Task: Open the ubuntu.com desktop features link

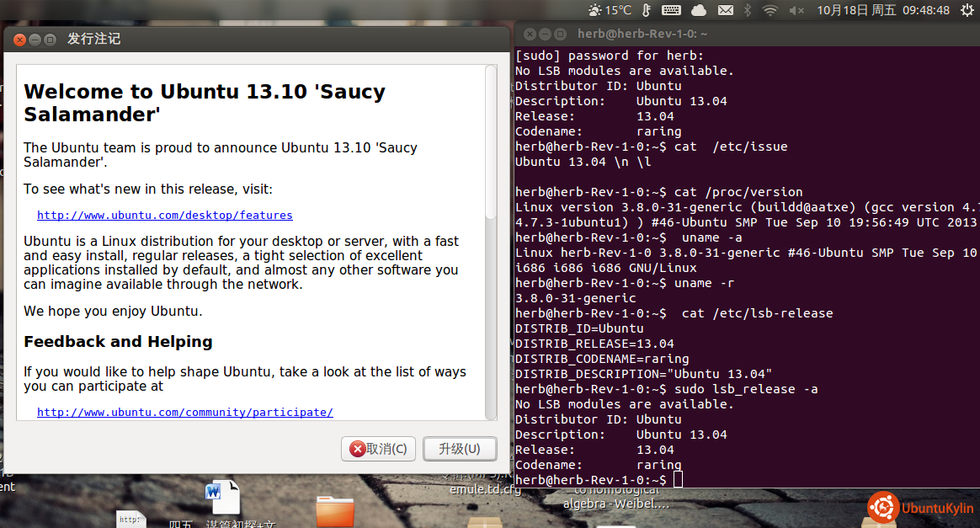Action: tap(165, 216)
